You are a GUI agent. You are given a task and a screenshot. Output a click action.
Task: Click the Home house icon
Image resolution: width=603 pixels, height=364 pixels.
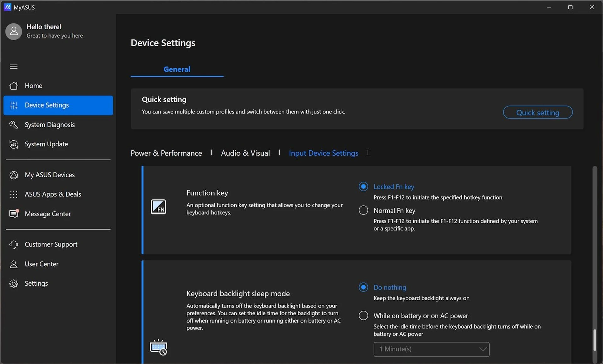coord(14,86)
